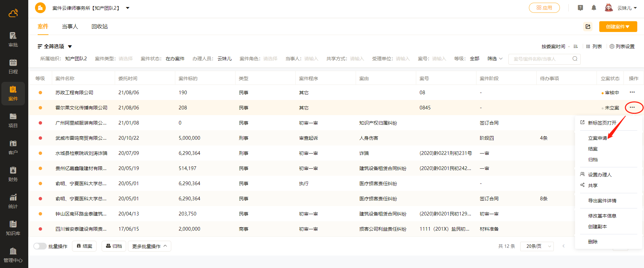Switch to the 当事人 tab
This screenshot has height=268, width=644.
point(70,27)
